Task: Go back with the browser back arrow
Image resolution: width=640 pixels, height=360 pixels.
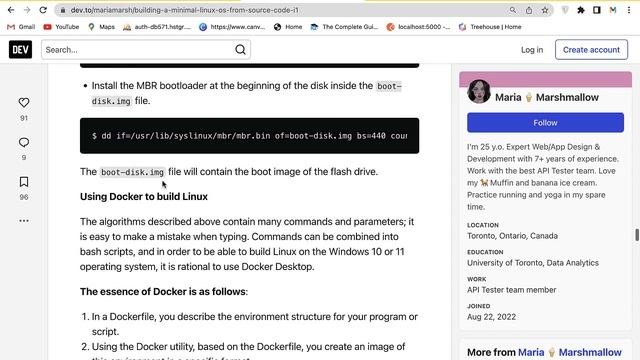Action: [x=11, y=10]
